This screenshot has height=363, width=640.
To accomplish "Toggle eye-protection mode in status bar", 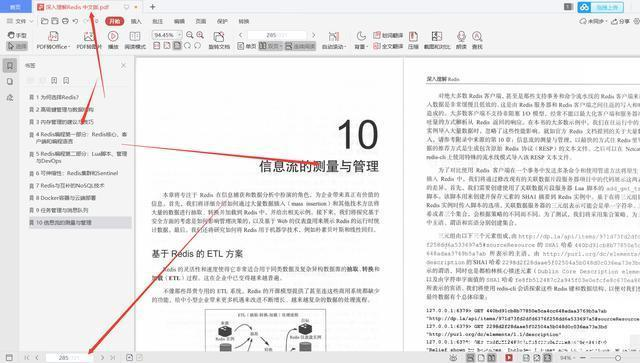I will coord(453,358).
